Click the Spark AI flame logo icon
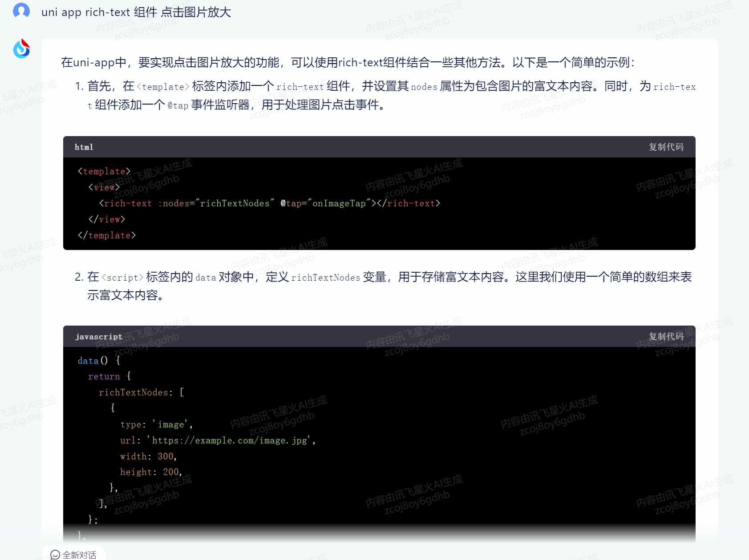The width and height of the screenshot is (749, 560). click(x=21, y=49)
